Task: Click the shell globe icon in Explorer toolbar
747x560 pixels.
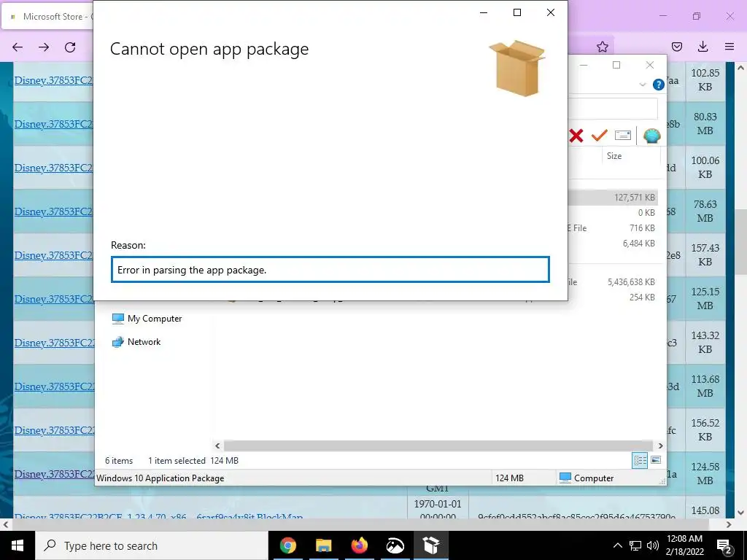Action: click(x=651, y=136)
